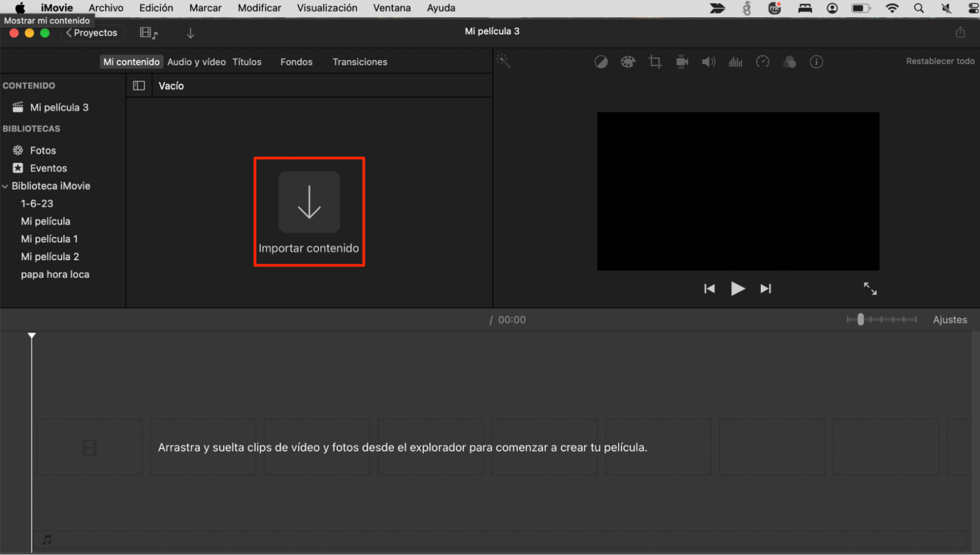This screenshot has height=555, width=980.
Task: Open the Apple menu
Action: click(20, 8)
